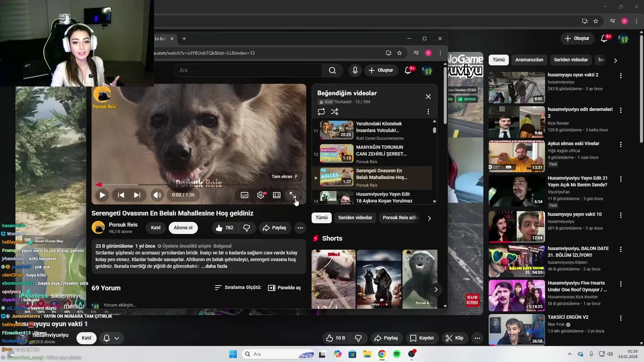Screen dimensions: 644x362
Task: Open Porsuk Reis channel avatar
Action: click(x=98, y=227)
